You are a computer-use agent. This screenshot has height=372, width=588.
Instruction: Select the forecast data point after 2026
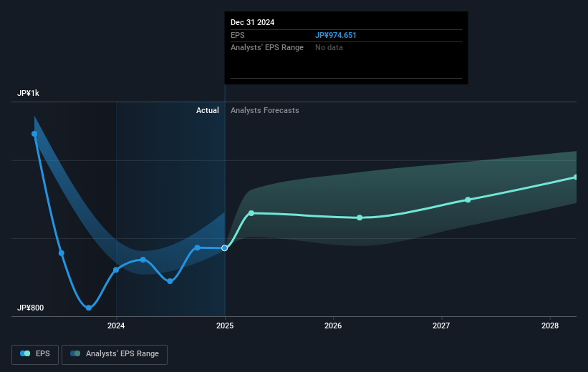pos(360,217)
